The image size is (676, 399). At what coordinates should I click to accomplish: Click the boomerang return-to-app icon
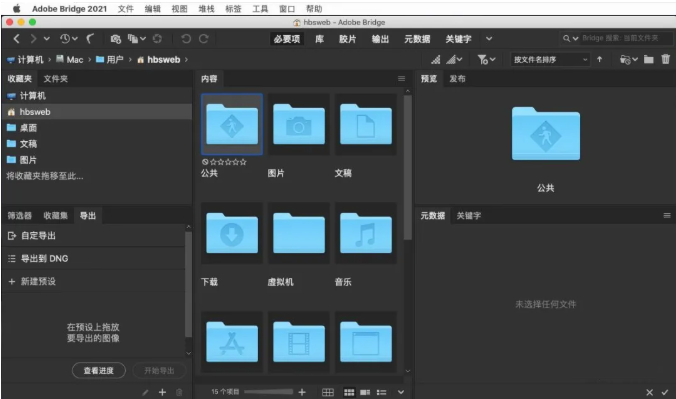click(x=90, y=39)
